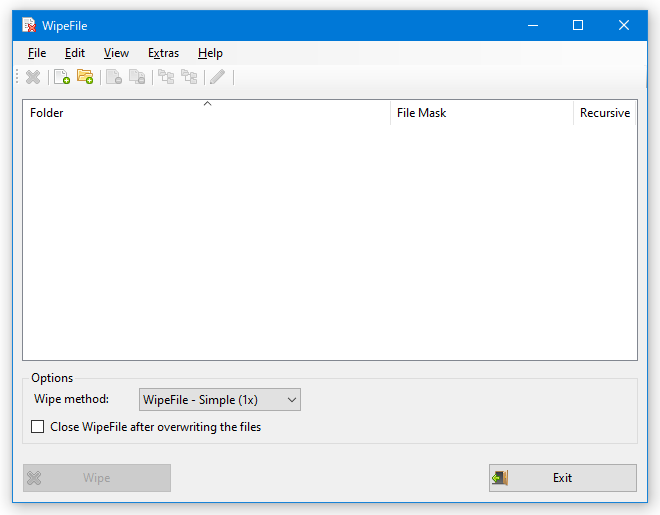Click the remove single file icon
Image resolution: width=660 pixels, height=515 pixels.
click(x=114, y=77)
